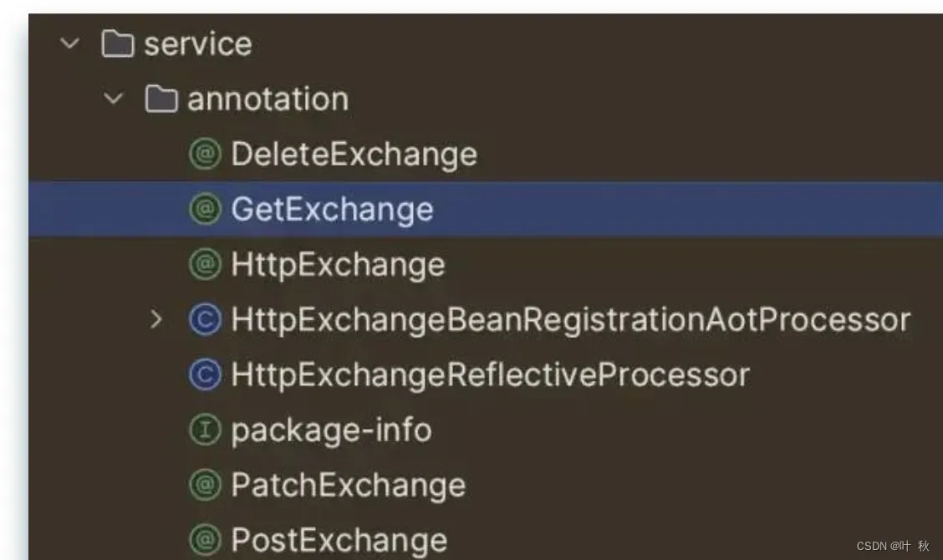Image resolution: width=943 pixels, height=560 pixels.
Task: Expand the HttpExchangeBeanRegistrationAotProcessor node
Action: coord(156,319)
